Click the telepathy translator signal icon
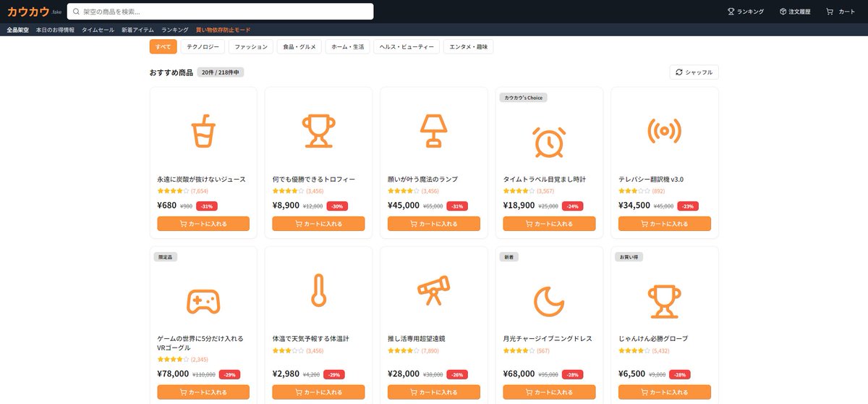The image size is (868, 404). [x=664, y=131]
